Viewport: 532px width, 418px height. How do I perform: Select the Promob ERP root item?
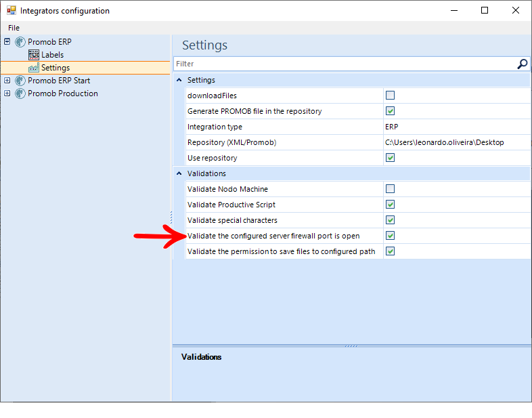(49, 42)
